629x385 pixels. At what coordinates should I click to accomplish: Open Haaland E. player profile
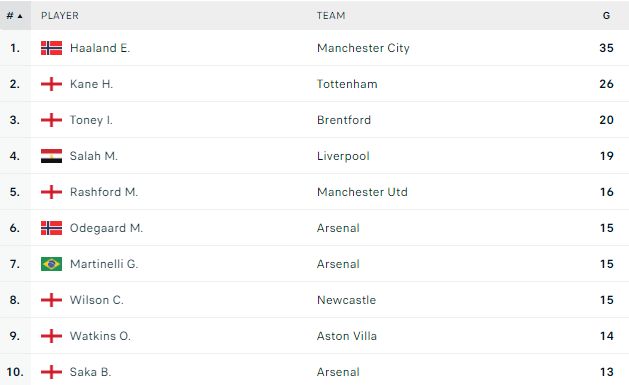click(100, 48)
